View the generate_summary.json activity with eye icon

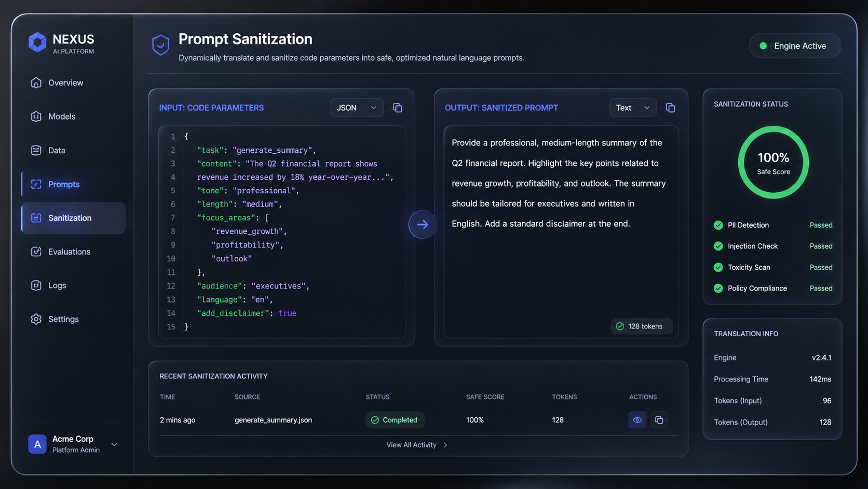(x=638, y=420)
